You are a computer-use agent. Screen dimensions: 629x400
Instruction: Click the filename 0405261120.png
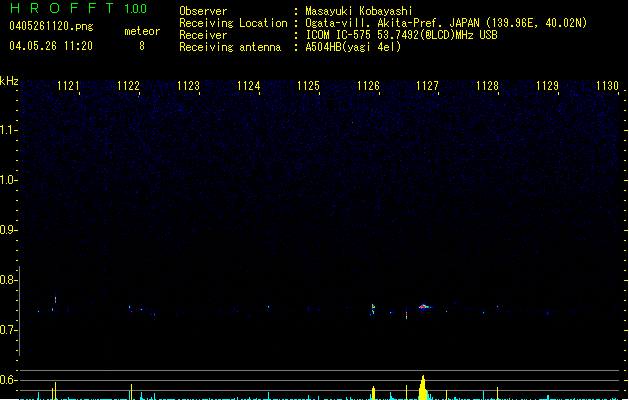point(51,26)
